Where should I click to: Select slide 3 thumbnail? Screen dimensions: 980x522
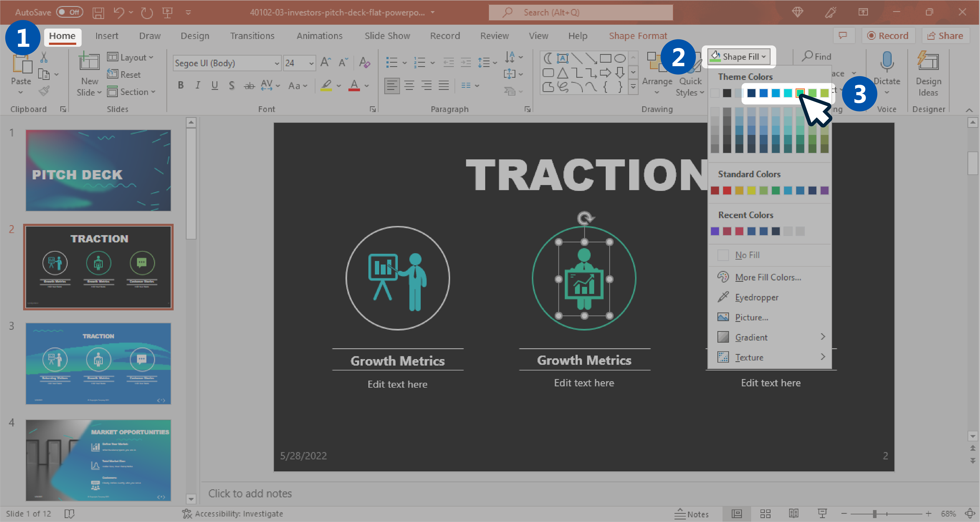tap(98, 363)
